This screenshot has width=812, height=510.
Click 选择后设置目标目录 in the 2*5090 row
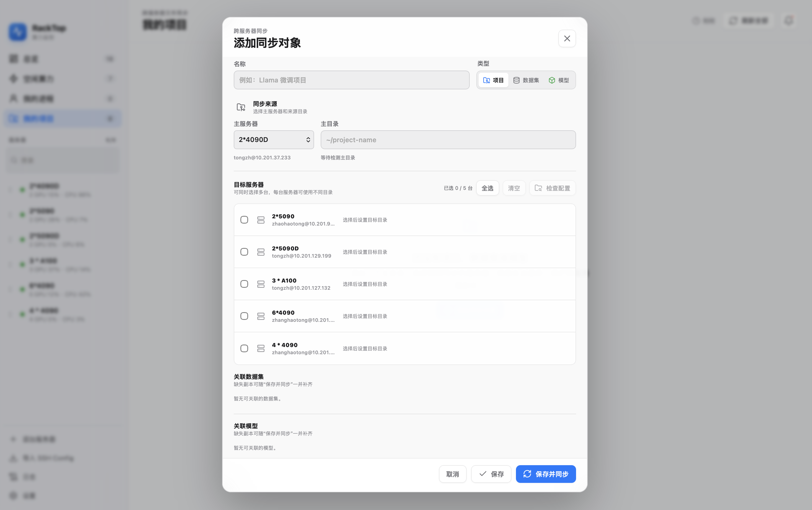(x=365, y=220)
